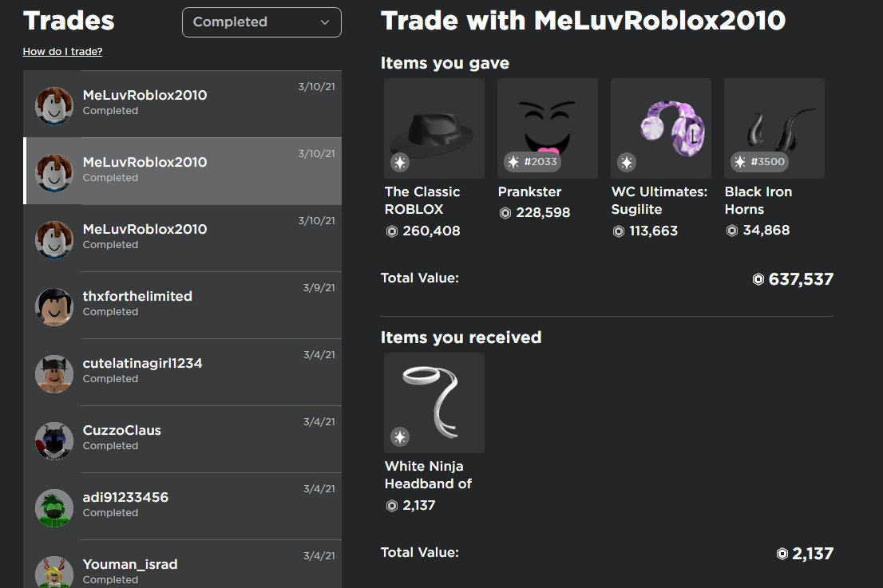Open the Completed trades filter dropdown
Viewport: 883px width, 588px height.
[x=261, y=22]
